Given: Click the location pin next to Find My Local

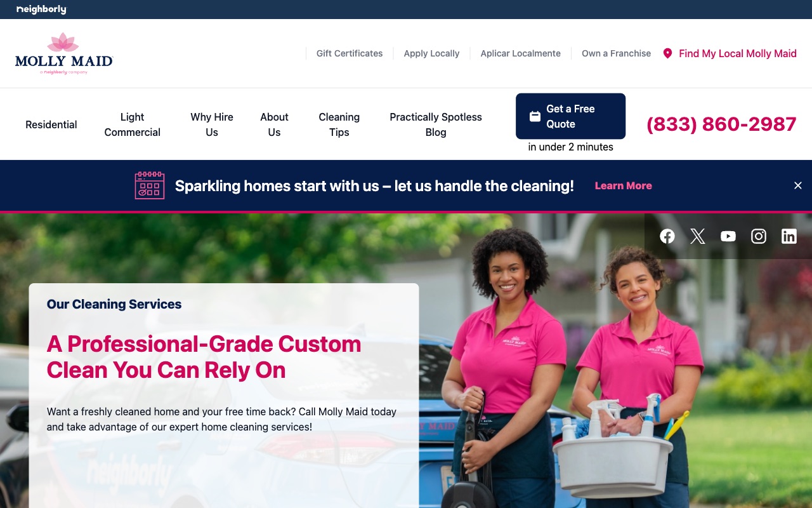Looking at the screenshot, I should (x=667, y=53).
